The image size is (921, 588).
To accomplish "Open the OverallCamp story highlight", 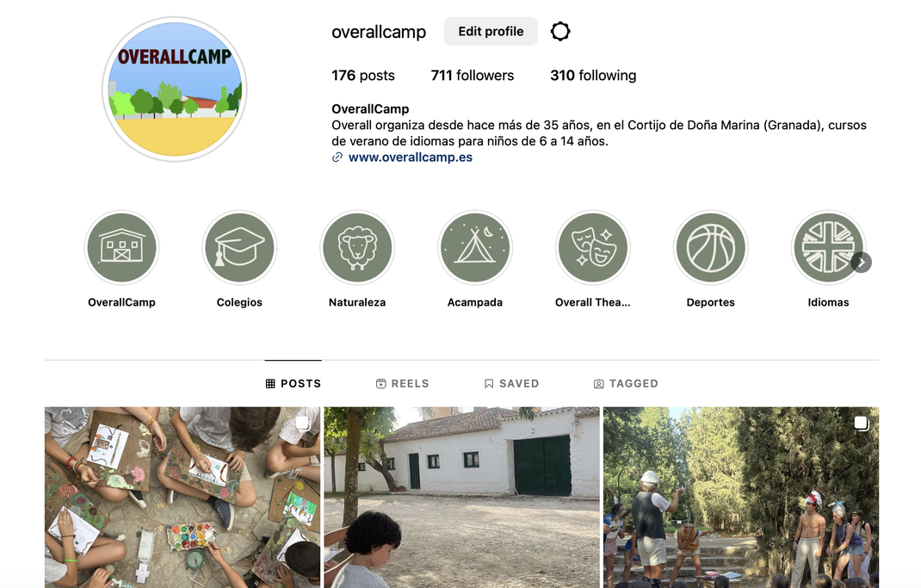I will click(x=121, y=248).
